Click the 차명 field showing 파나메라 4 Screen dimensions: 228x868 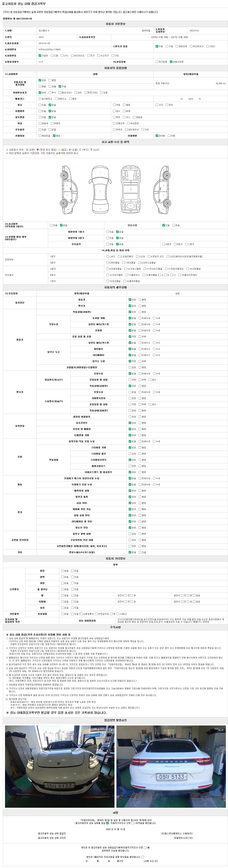pos(44,31)
